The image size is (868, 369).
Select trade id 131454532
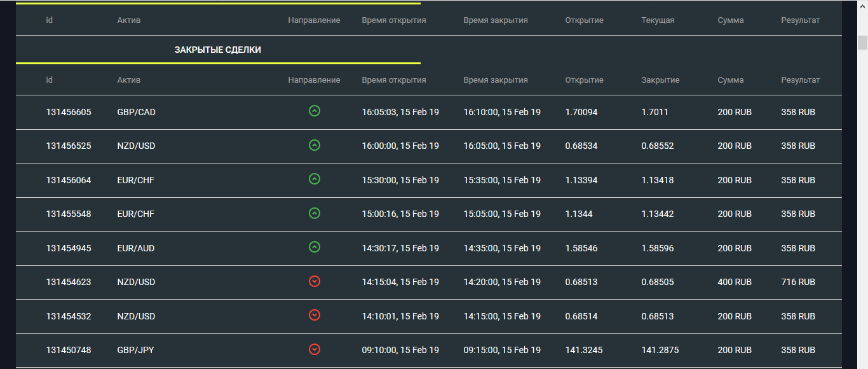(x=69, y=316)
